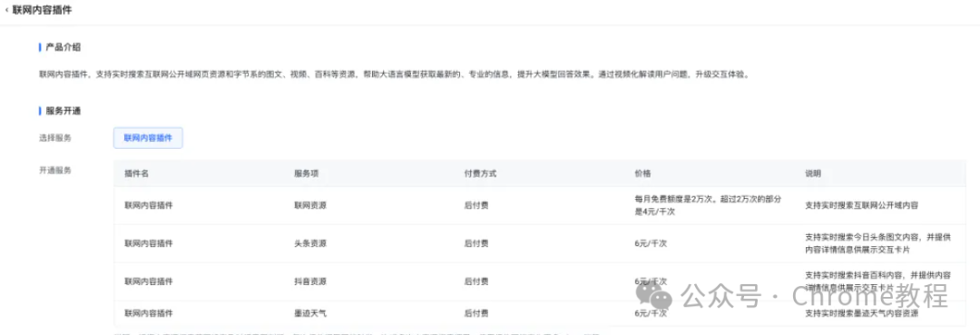Screen dimensions: 980x335
Task: Click the 开通服务 label
Action: tap(55, 171)
